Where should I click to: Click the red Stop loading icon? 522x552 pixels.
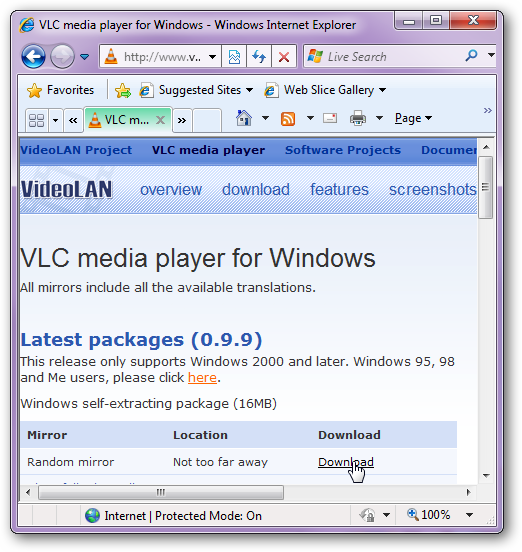coord(284,56)
